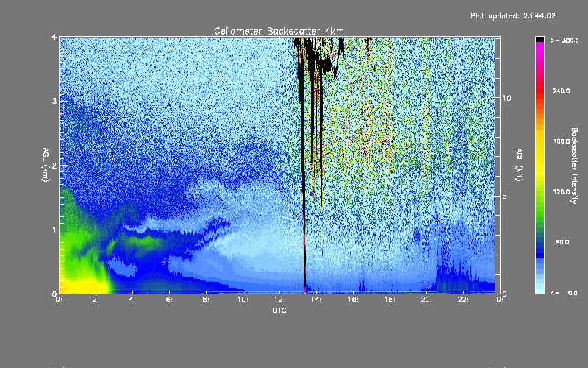The height and width of the screenshot is (368, 588).
Task: Click the 'Backscatter Intensity' colorbar label
Action: [574, 166]
